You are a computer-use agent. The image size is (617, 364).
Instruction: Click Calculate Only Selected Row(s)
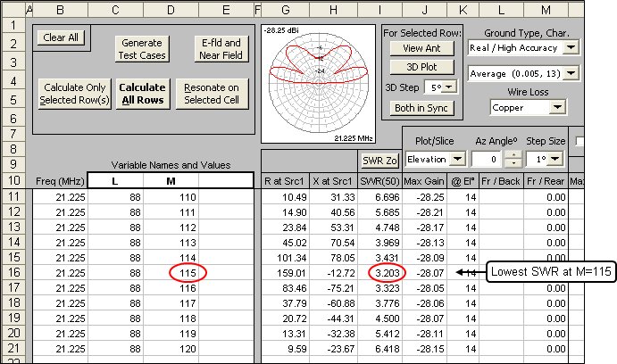74,93
